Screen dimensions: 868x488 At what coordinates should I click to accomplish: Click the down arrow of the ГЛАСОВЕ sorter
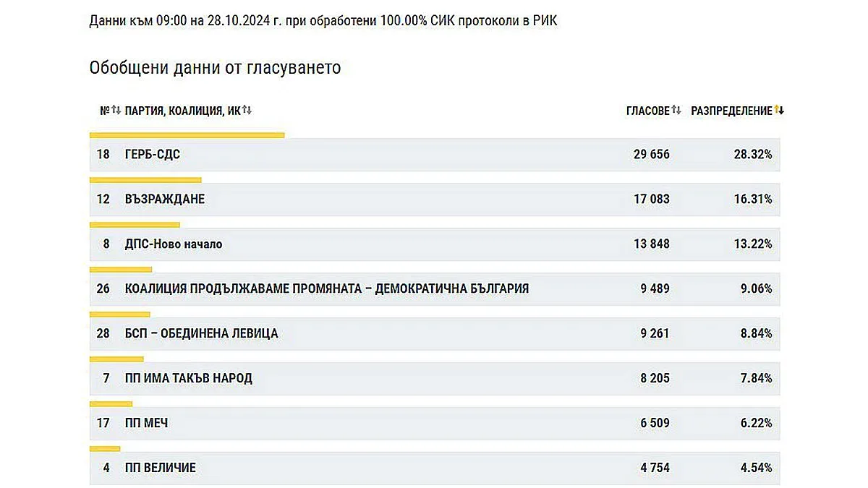[x=680, y=111]
